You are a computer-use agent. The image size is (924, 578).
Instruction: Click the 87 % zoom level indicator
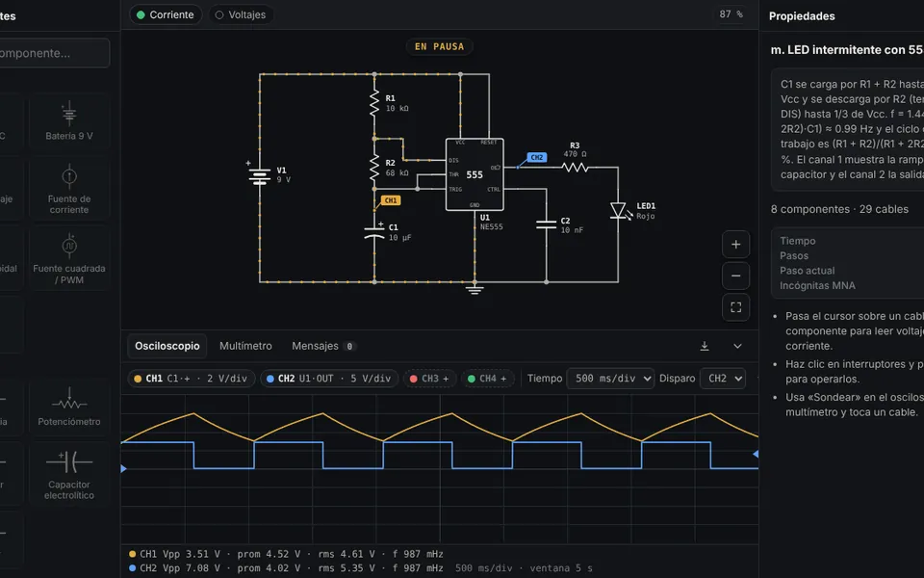click(731, 14)
